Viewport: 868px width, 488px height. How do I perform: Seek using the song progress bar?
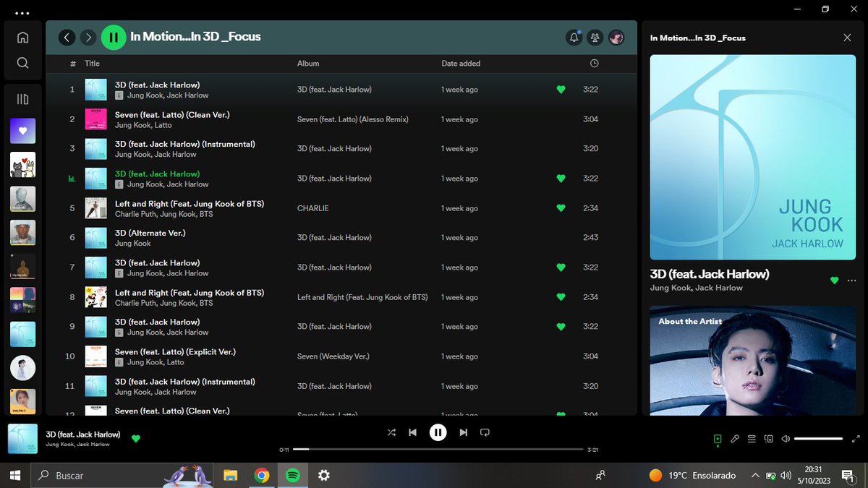click(438, 449)
